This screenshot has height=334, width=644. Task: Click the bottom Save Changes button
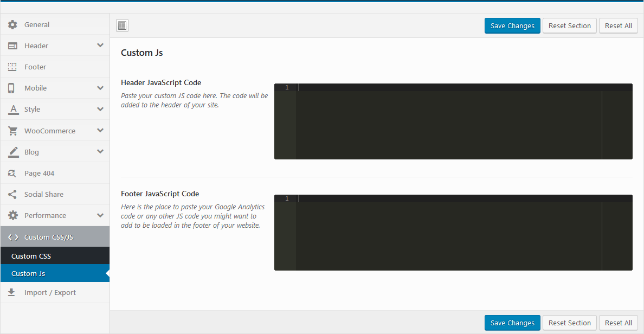tap(512, 323)
